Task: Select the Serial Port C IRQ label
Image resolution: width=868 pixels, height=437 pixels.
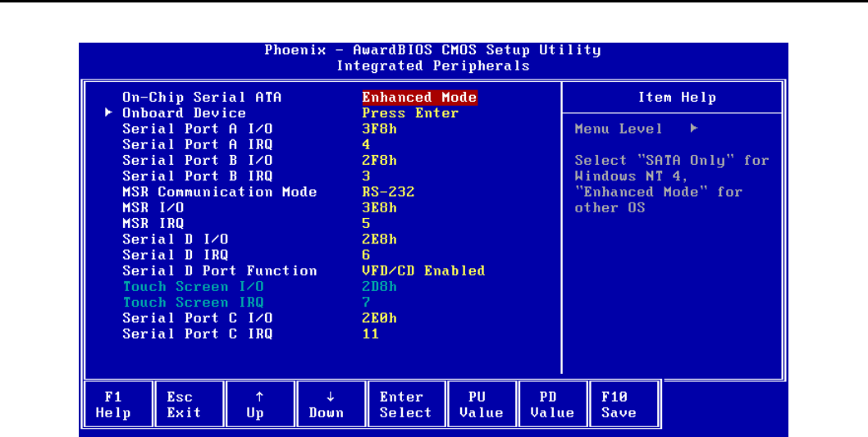Action: [197, 335]
